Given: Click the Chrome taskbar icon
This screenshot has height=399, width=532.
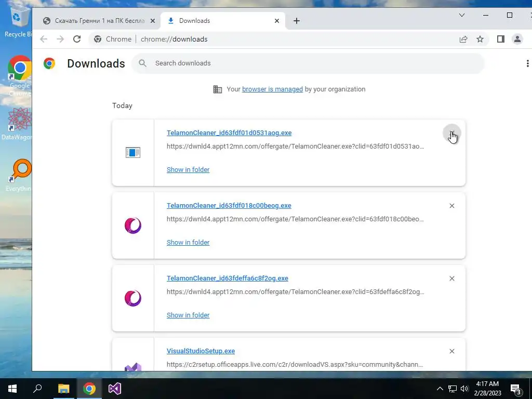Looking at the screenshot, I should coord(89,389).
